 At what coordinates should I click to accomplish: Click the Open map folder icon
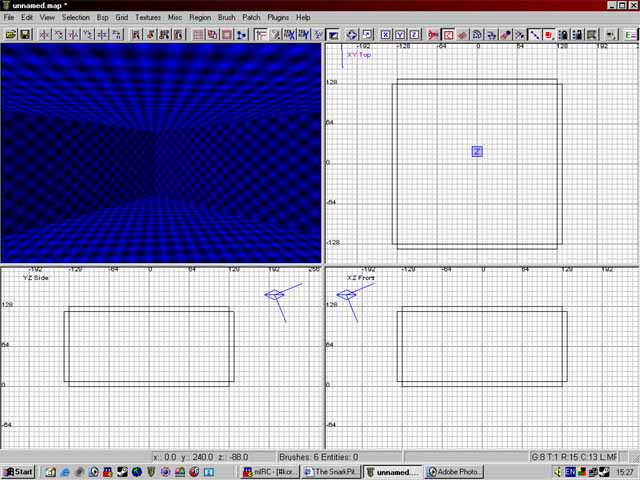[x=11, y=34]
